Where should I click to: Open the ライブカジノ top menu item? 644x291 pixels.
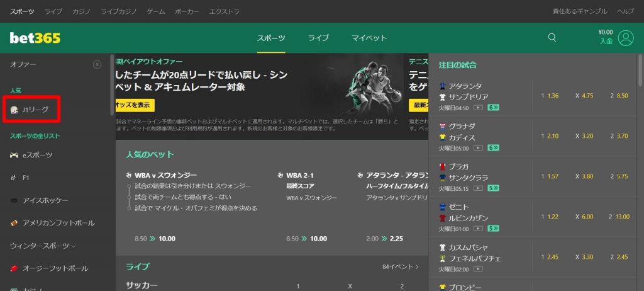pyautogui.click(x=119, y=11)
